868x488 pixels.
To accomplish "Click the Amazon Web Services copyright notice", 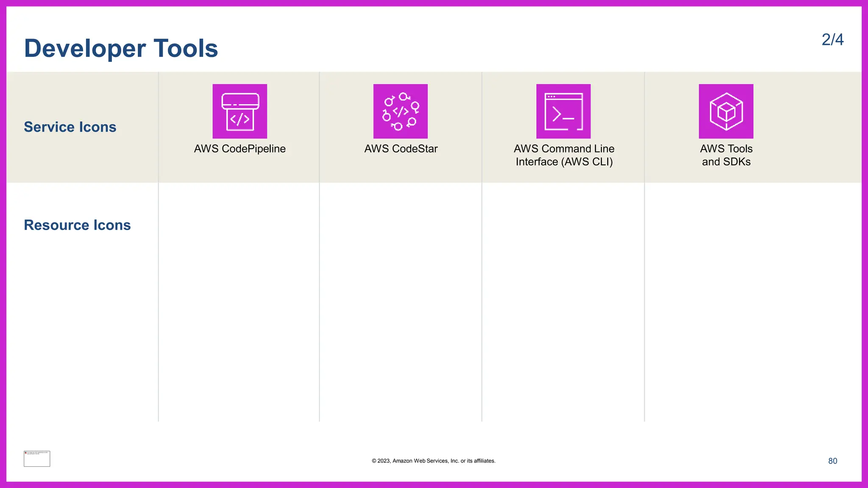I will pyautogui.click(x=434, y=461).
